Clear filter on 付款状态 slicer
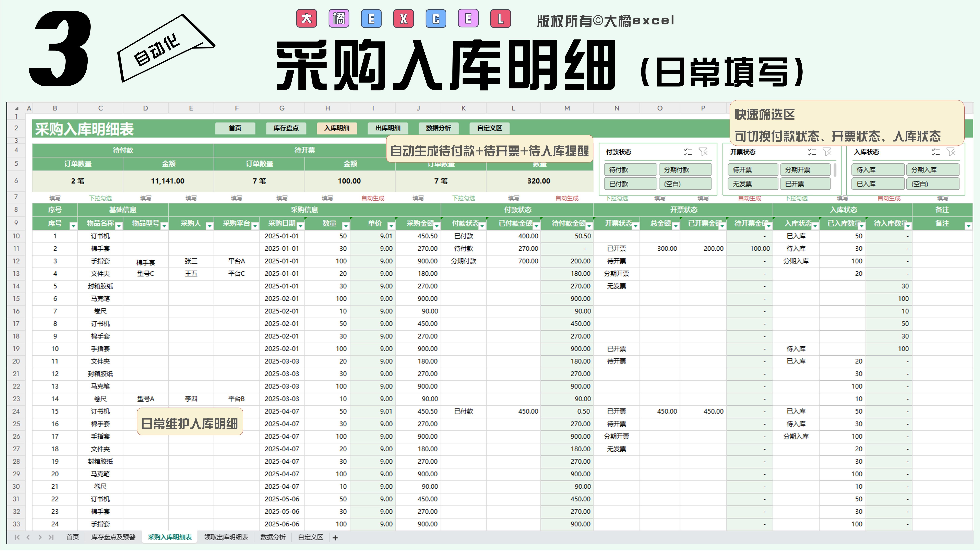The image size is (980, 551). click(x=703, y=152)
